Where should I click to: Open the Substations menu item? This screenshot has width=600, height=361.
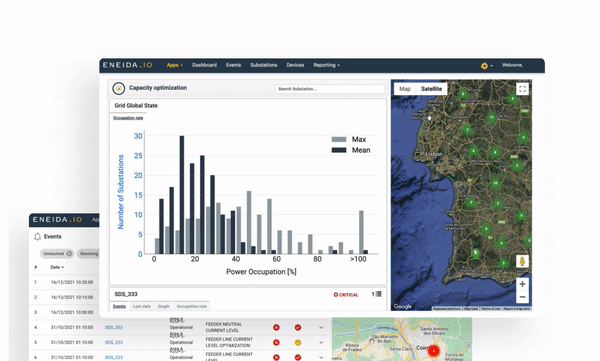(264, 65)
